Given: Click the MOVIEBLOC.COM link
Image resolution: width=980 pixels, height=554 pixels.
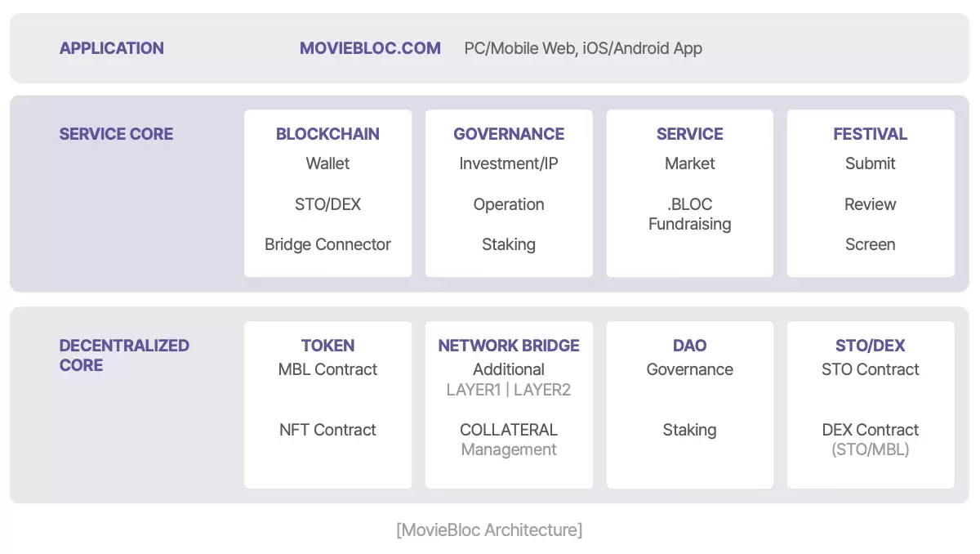Looking at the screenshot, I should pos(370,48).
